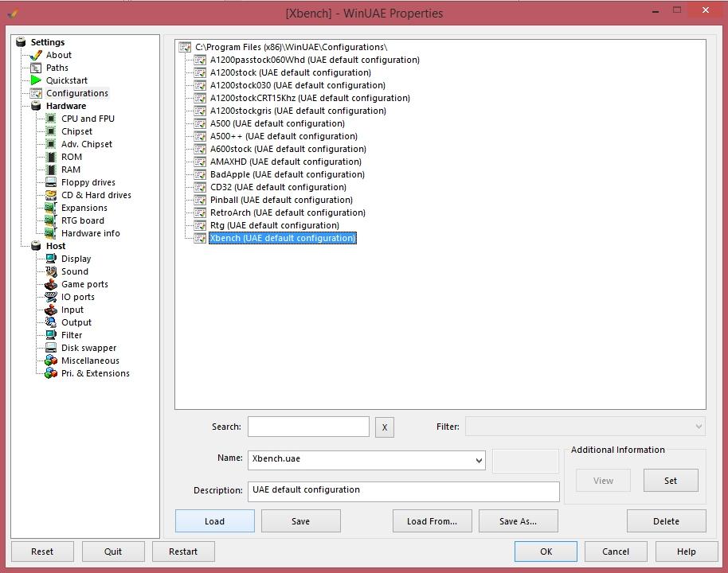Viewport: 728px width, 573px height.
Task: Select the Hardware section header
Action: point(66,107)
